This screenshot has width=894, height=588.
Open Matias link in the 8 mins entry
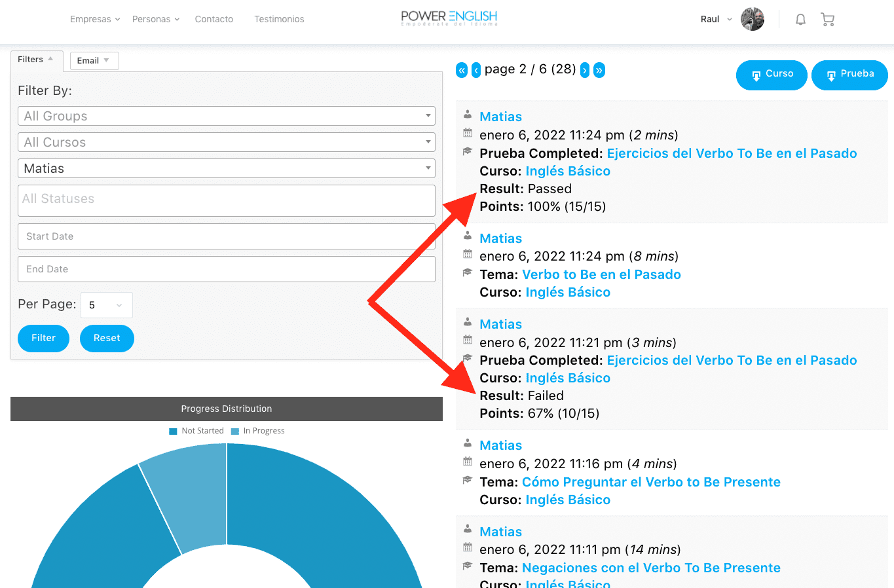[x=500, y=238]
